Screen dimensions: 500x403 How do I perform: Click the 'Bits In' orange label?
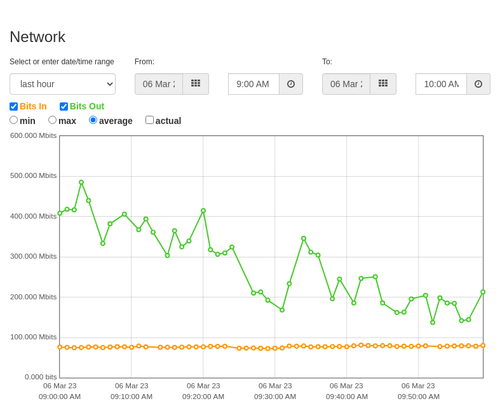[x=33, y=106]
